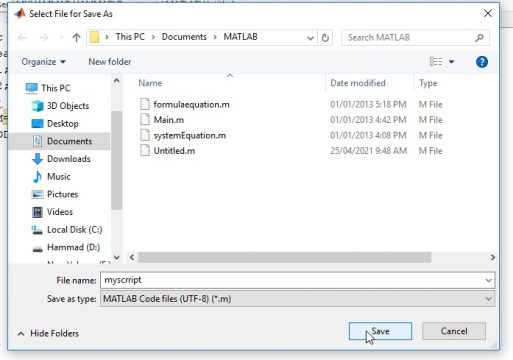Expand the File name history dropdown
Viewport: 513px width, 360px height.
488,280
